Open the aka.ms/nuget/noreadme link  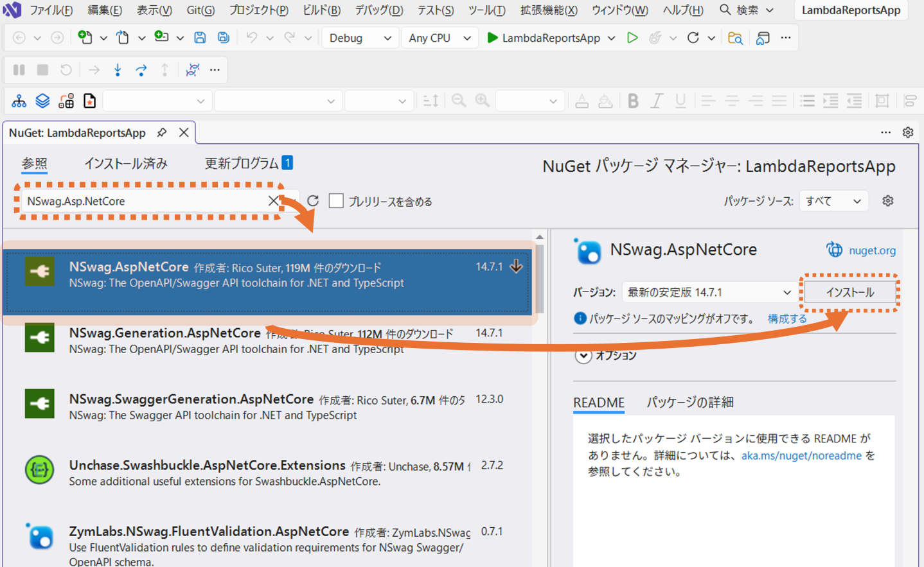click(x=801, y=455)
